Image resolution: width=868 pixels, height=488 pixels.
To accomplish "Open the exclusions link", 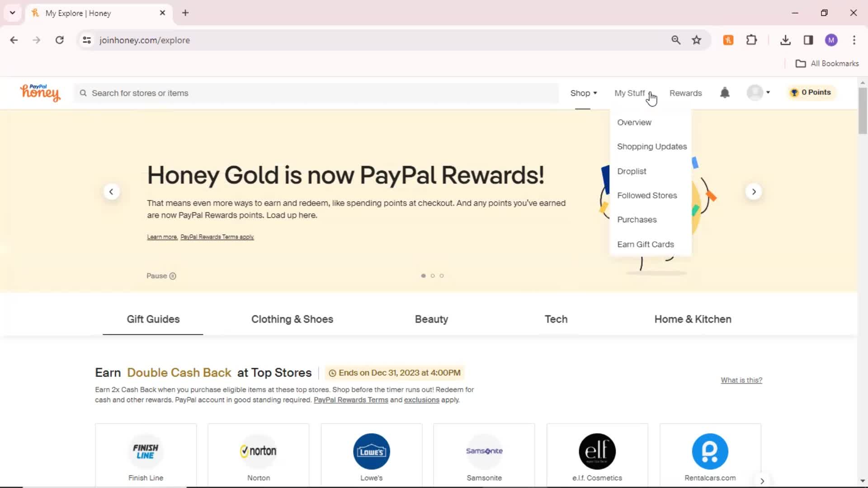I will [x=421, y=400].
